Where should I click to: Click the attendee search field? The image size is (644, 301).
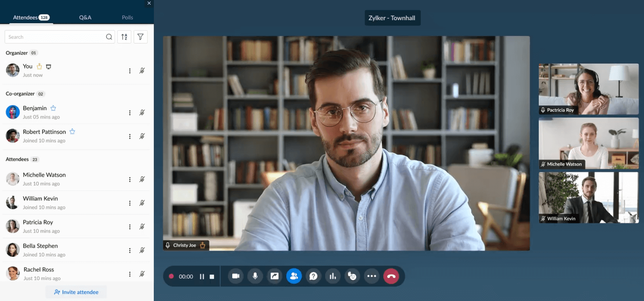click(55, 37)
